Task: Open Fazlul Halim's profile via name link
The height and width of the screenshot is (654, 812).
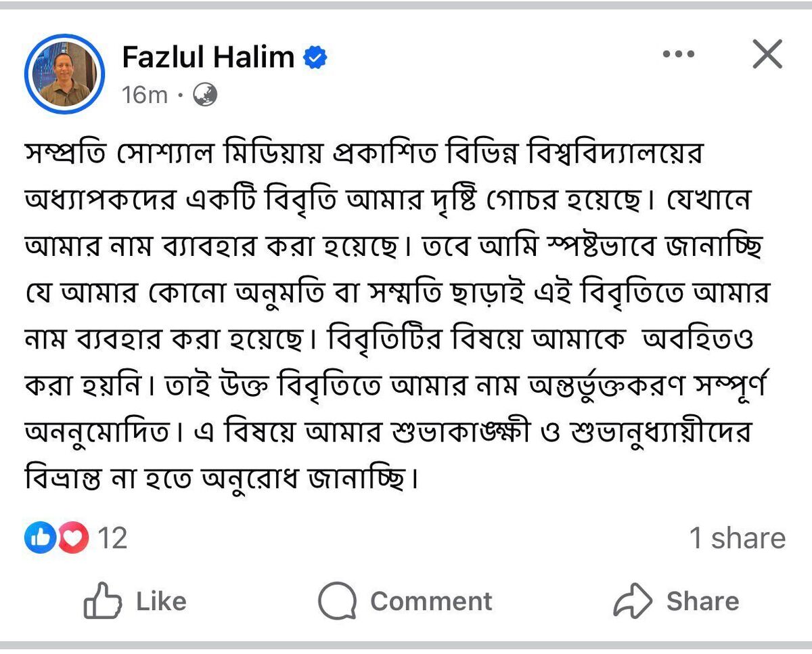Action: tap(210, 57)
